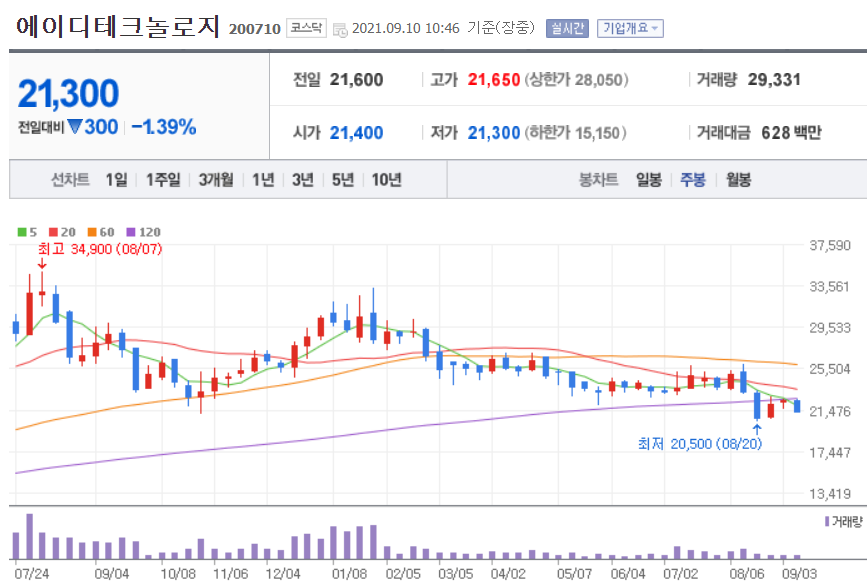
Task: Switch to the 1일 one-day tab
Action: tap(118, 177)
